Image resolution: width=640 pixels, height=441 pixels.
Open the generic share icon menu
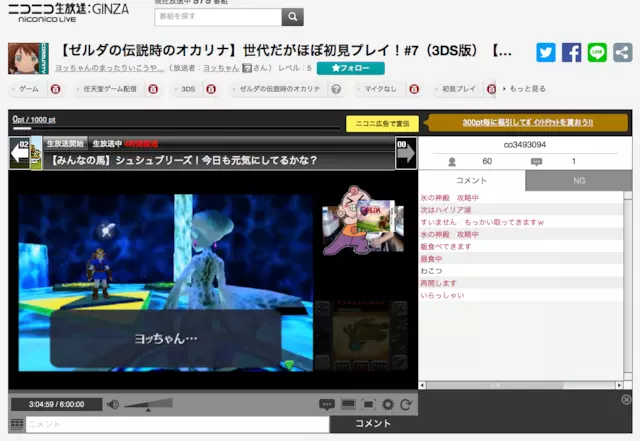622,53
